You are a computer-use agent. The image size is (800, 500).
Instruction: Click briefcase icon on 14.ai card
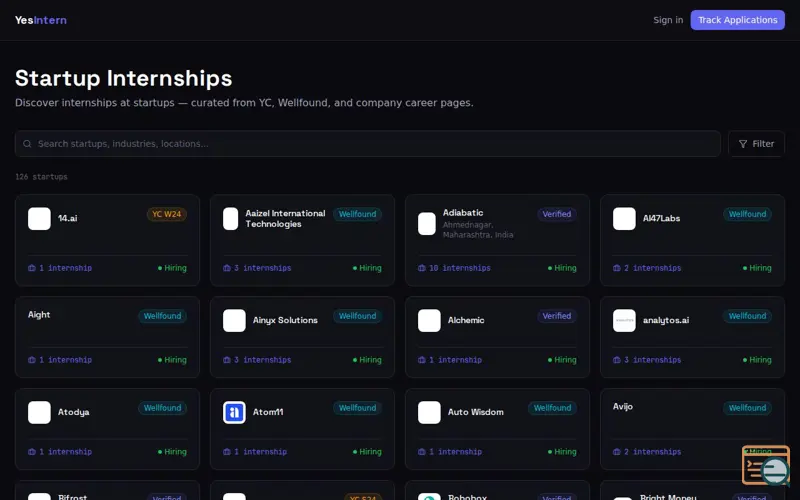click(32, 268)
